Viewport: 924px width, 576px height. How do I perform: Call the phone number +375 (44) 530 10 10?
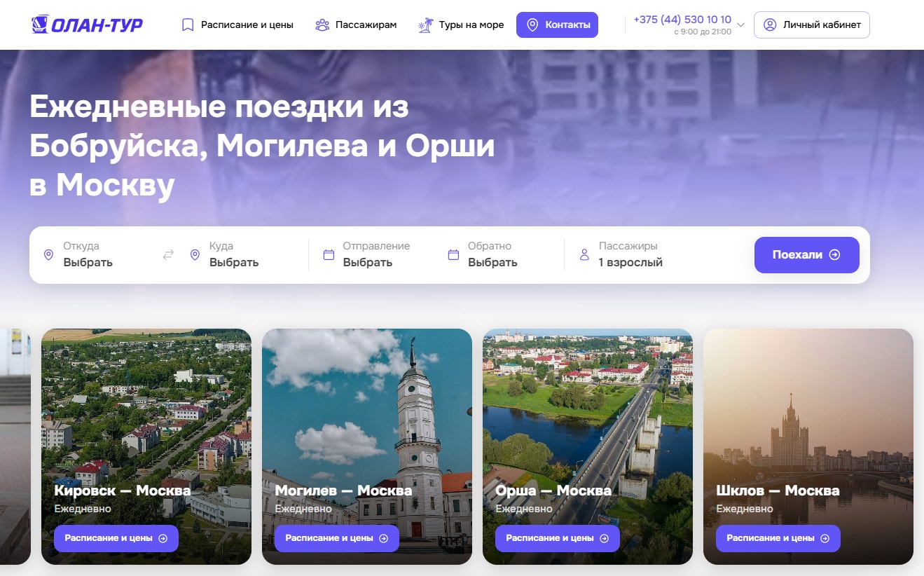tap(682, 20)
